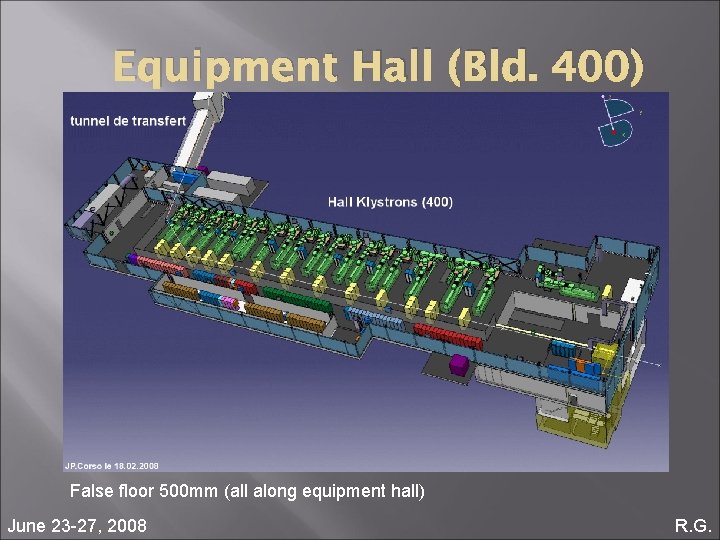
Task: Click the 3D equipment hall model image
Action: tap(366, 281)
